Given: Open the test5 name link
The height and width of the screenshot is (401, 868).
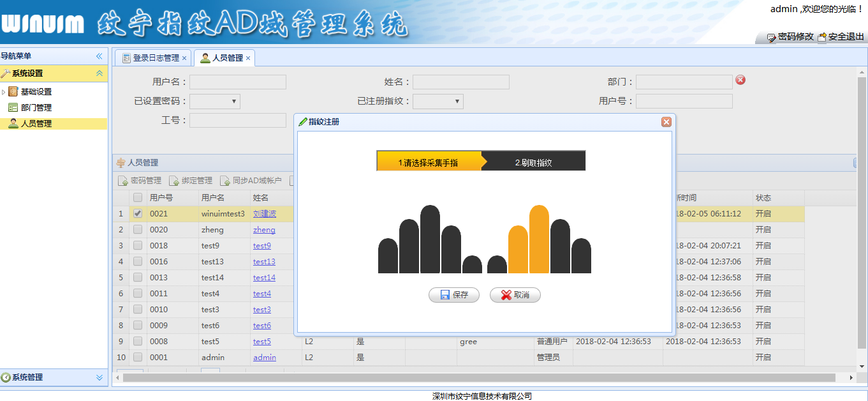Looking at the screenshot, I should pyautogui.click(x=262, y=342).
